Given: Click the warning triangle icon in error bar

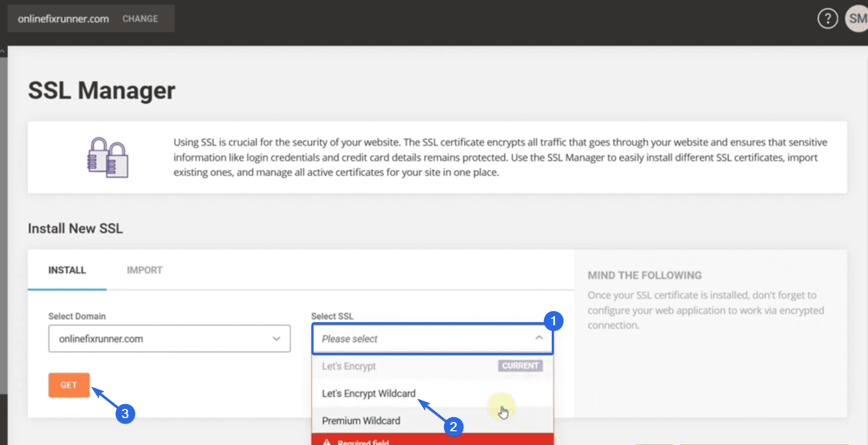Looking at the screenshot, I should [327, 442].
